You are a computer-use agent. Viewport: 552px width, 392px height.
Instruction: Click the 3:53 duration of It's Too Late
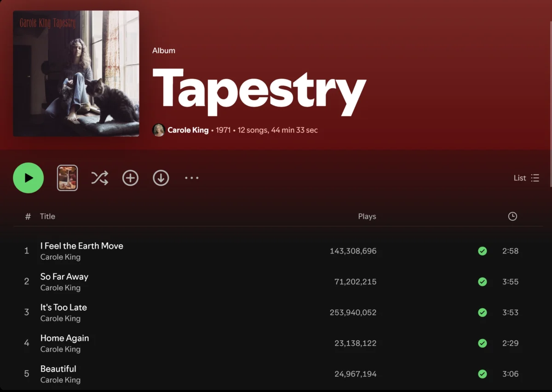(510, 312)
